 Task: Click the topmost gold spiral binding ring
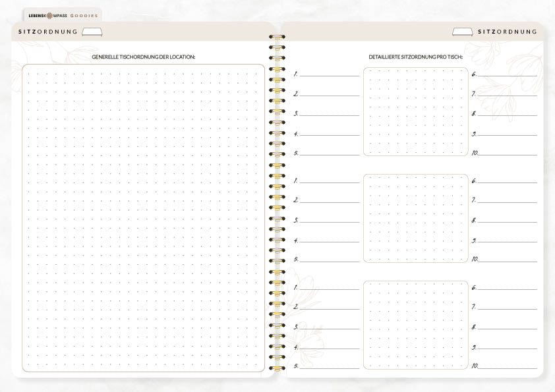pyautogui.click(x=277, y=37)
